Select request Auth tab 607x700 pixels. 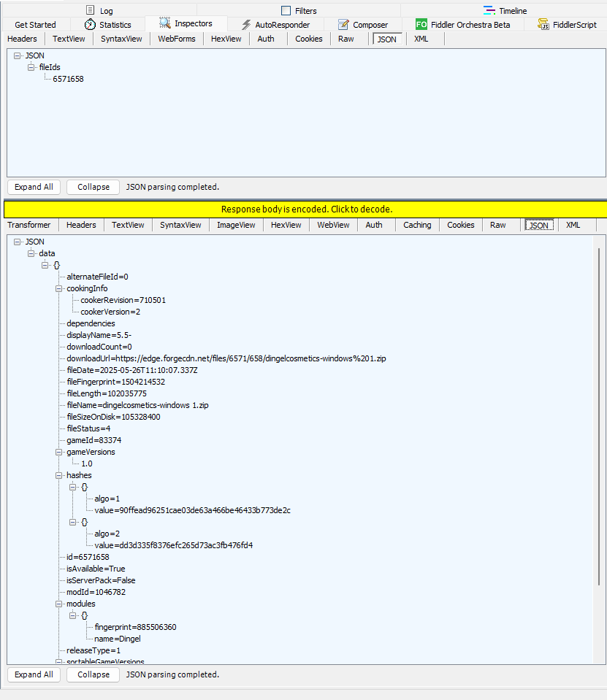click(x=266, y=39)
